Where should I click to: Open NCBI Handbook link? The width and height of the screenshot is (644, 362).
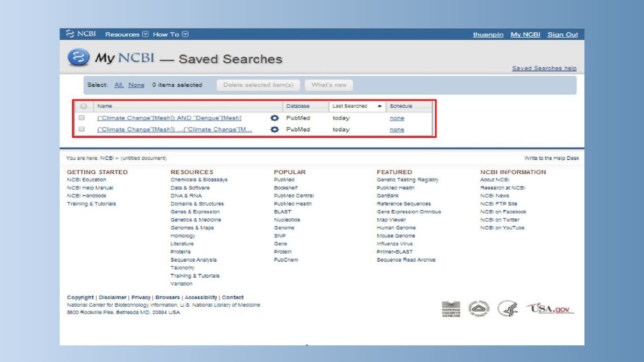tap(86, 196)
